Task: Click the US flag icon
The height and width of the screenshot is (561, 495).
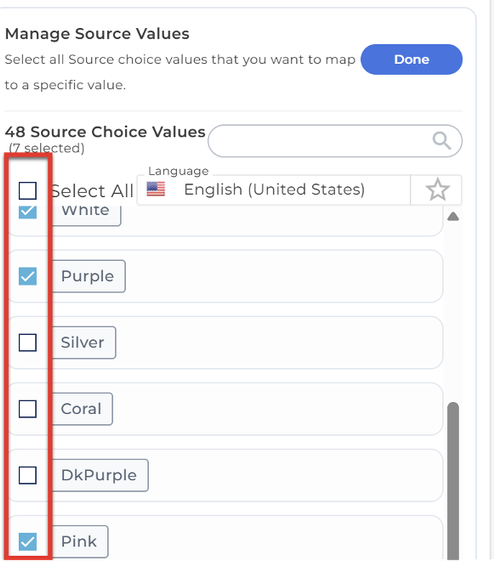Action: (156, 189)
